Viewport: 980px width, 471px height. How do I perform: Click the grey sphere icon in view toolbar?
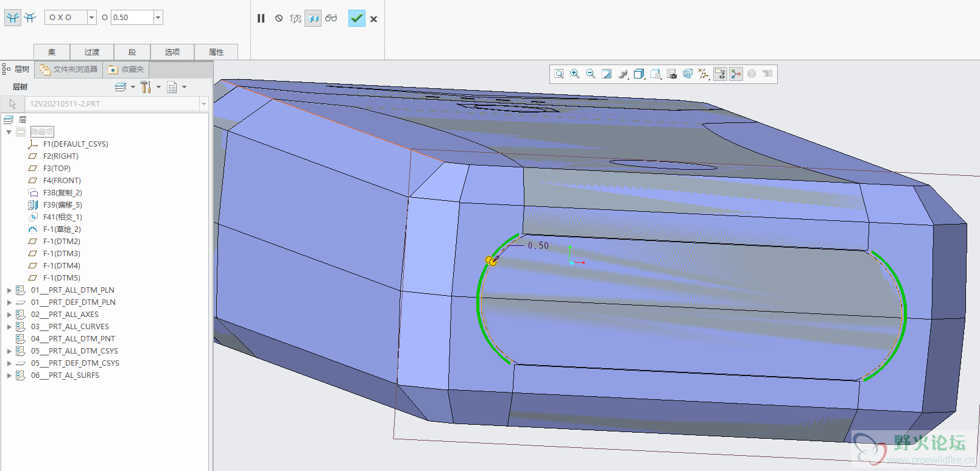tap(752, 74)
